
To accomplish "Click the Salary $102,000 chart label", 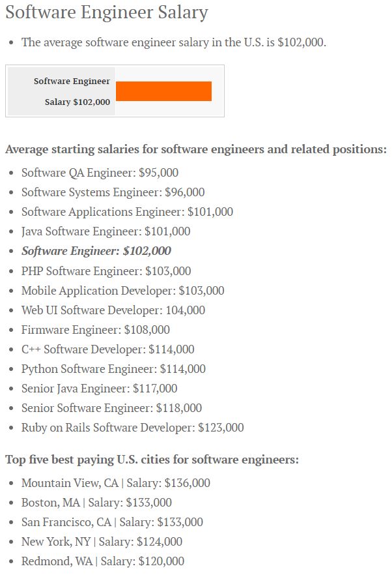I will (77, 102).
